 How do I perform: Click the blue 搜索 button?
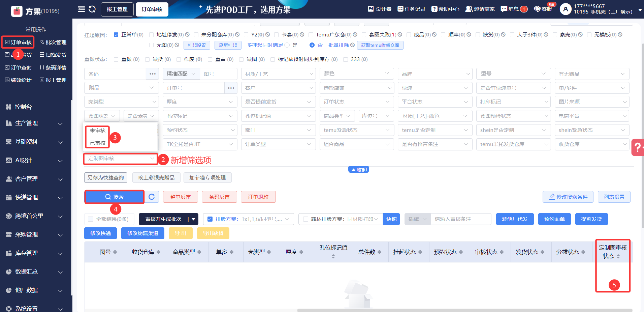114,197
